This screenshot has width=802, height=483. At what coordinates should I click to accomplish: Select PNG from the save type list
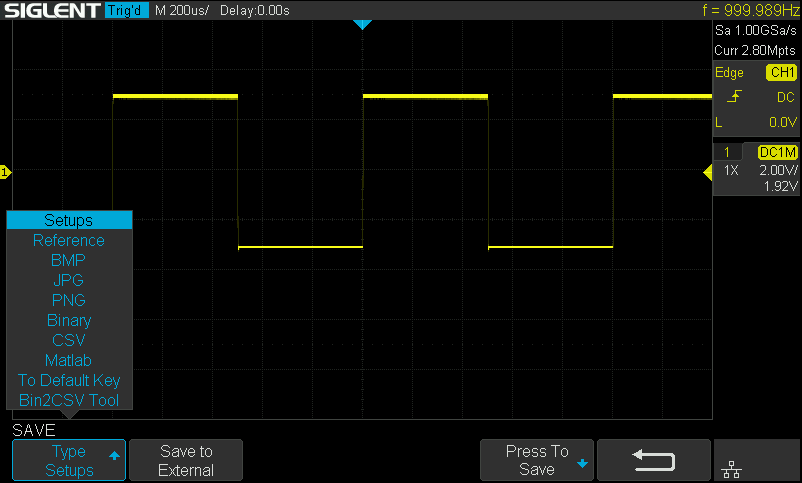[69, 300]
